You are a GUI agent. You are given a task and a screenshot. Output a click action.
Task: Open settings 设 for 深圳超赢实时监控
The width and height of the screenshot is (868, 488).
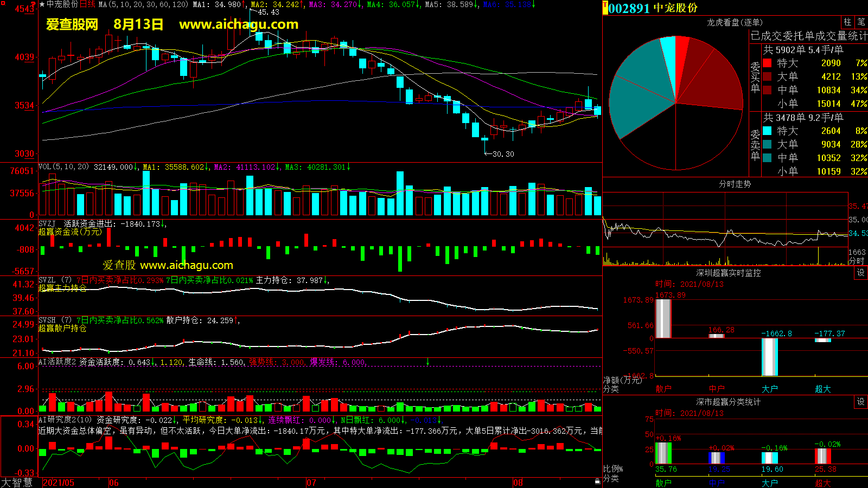click(x=861, y=273)
